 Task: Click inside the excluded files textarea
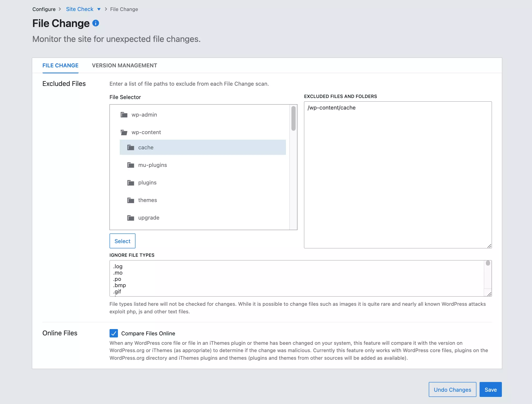(398, 175)
